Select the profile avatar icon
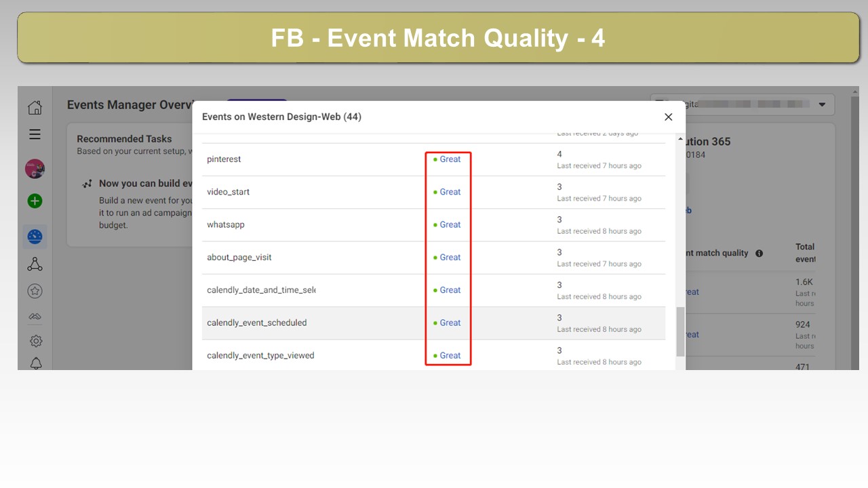Image resolution: width=868 pixels, height=488 pixels. pos(35,169)
